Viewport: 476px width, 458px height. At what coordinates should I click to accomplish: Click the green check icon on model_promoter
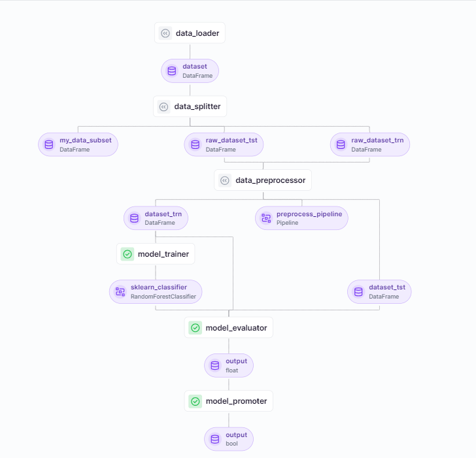(x=195, y=401)
